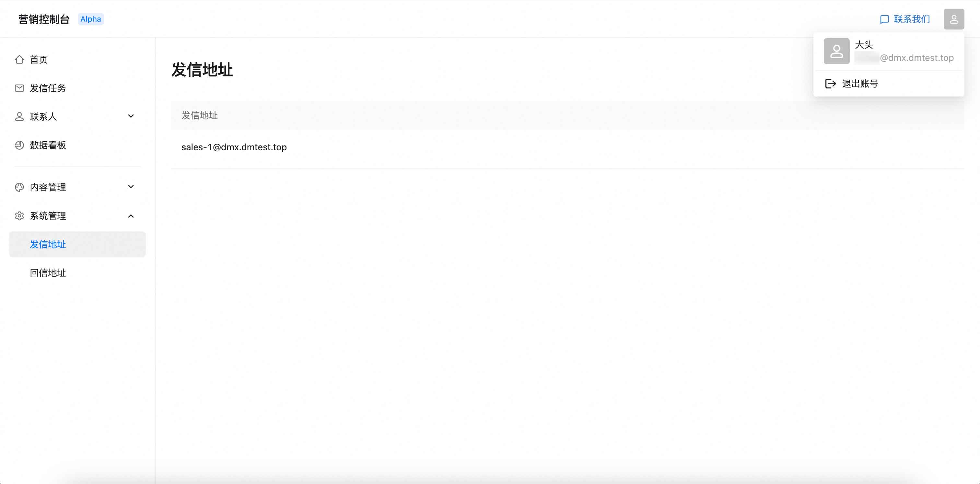The height and width of the screenshot is (484, 980).
Task: Open the 数据看板 menu entry
Action: coord(48,145)
